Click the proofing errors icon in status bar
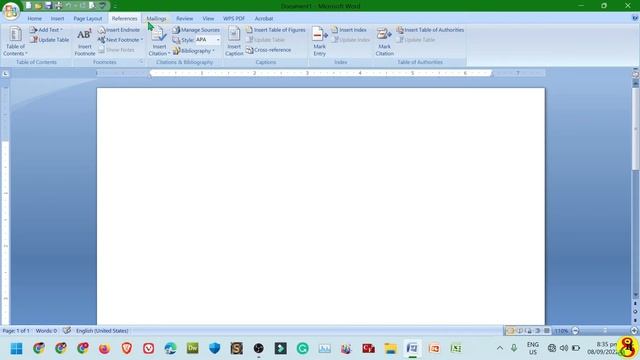Screen dimensions: 640x360 67,331
